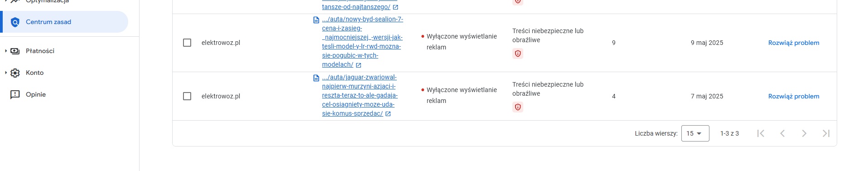868x171 pixels.
Task: Click the Płatności wallet icon
Action: point(15,51)
